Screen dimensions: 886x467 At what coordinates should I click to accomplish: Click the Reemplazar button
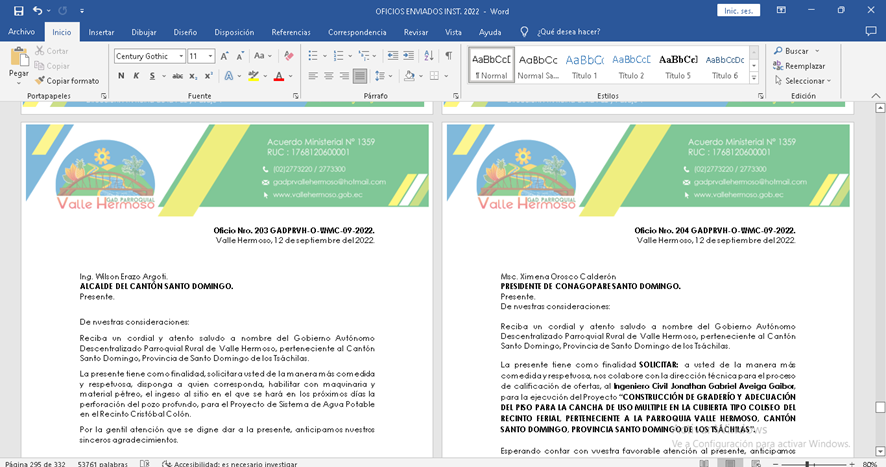798,66
